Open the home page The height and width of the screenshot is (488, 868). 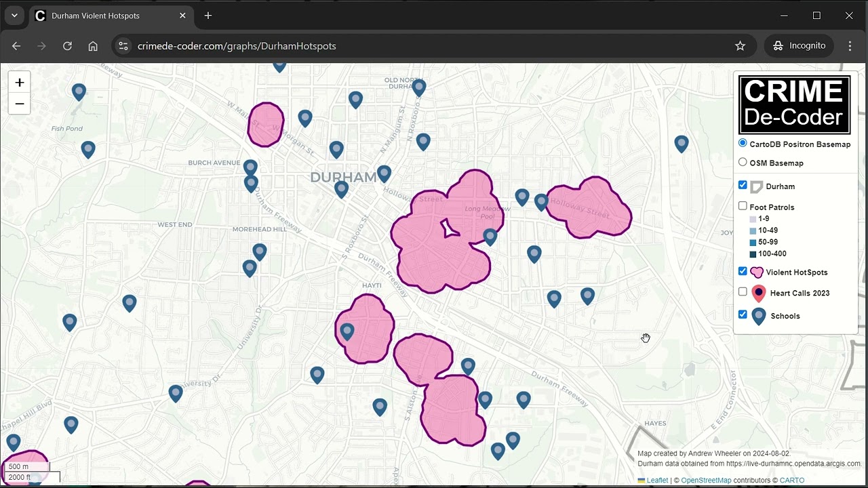(93, 46)
